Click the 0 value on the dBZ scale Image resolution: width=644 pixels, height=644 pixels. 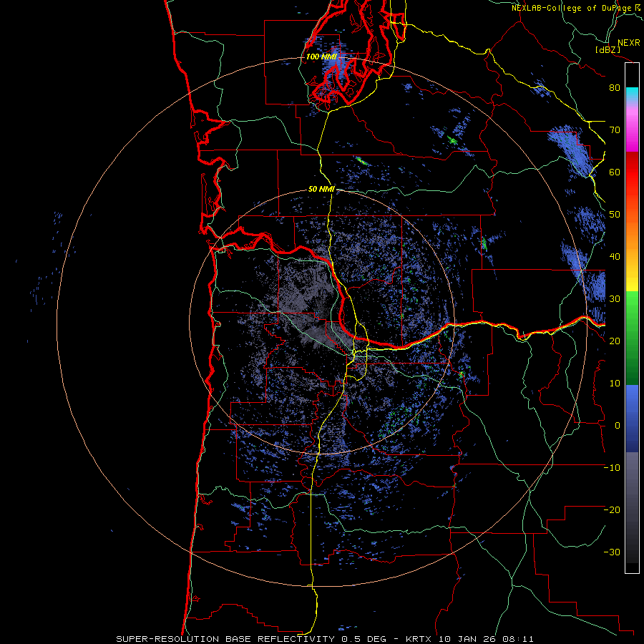coord(618,426)
